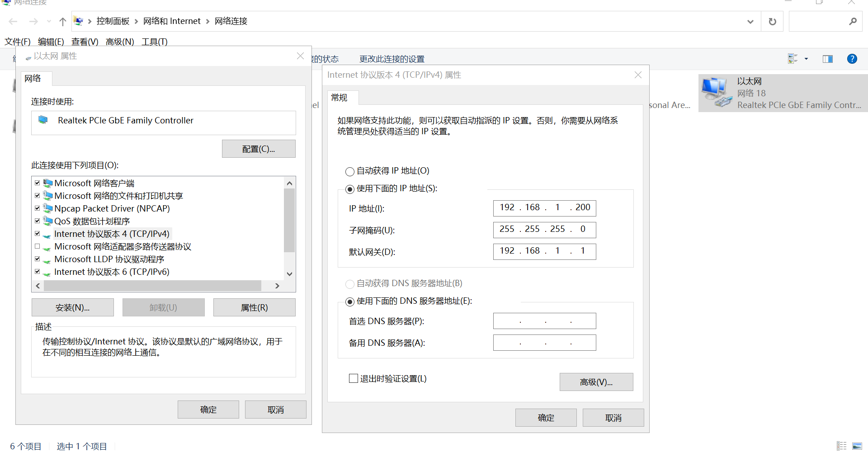The image size is (868, 452).
Task: Select the 以太网 network adapter icon
Action: tap(716, 93)
